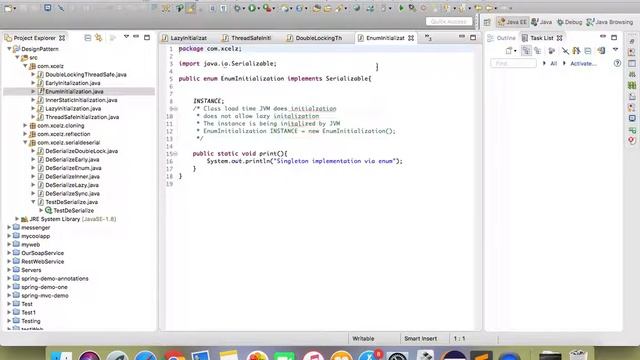Screen dimensions: 640x360
Task: Switch to Debug perspective
Action: [x=569, y=22]
